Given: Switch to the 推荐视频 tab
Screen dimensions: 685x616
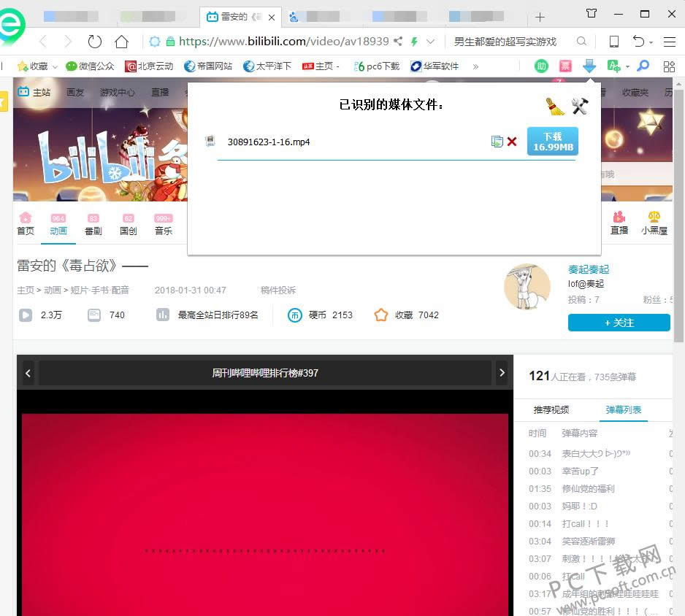Looking at the screenshot, I should coord(551,409).
